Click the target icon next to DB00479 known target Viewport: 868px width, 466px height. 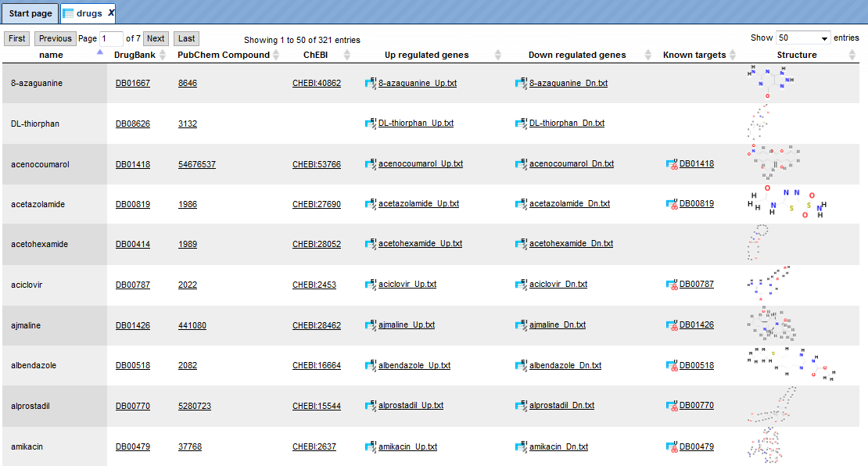(672, 446)
